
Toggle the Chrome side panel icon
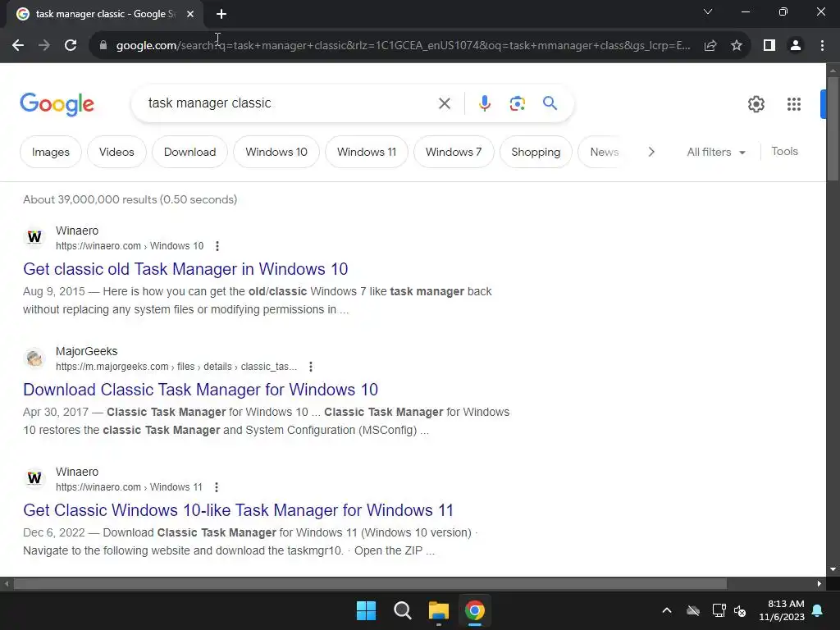tap(769, 46)
